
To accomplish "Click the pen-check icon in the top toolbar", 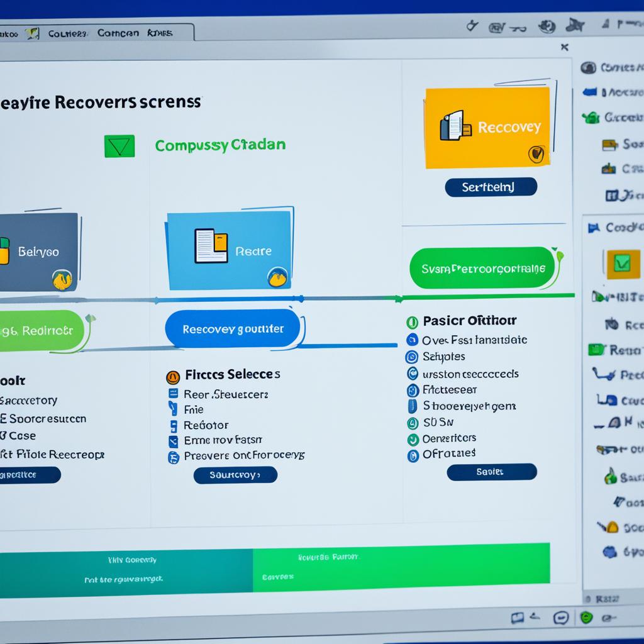I will click(x=472, y=26).
